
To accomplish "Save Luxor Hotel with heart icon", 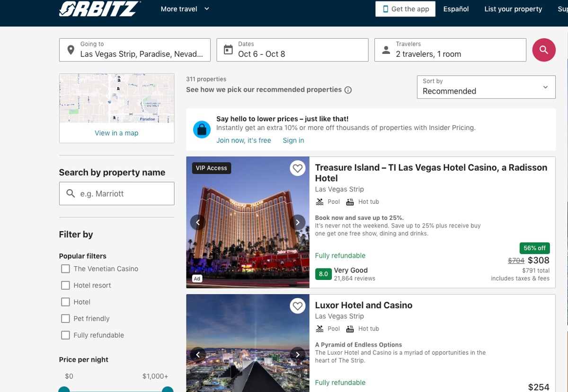I will (x=298, y=306).
